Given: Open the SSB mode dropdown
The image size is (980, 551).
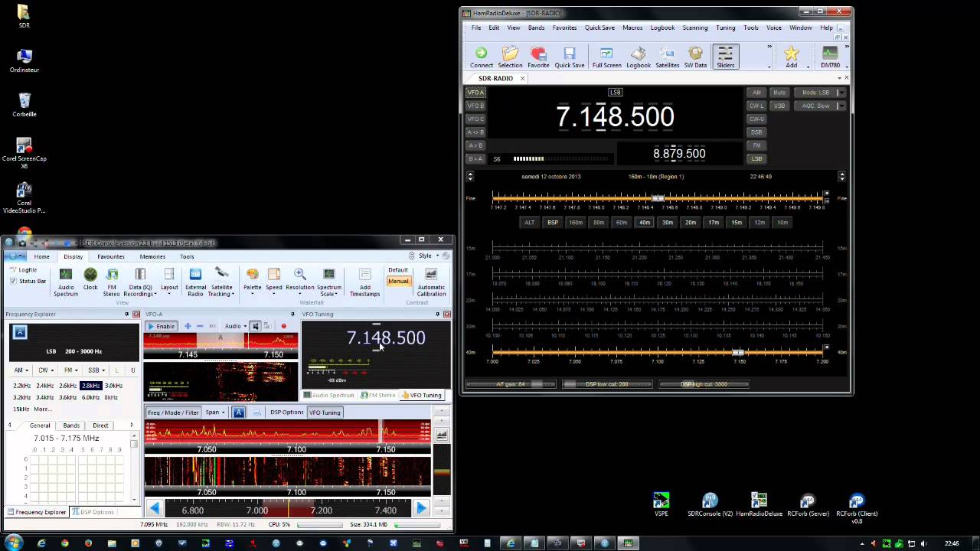Looking at the screenshot, I should (x=95, y=370).
